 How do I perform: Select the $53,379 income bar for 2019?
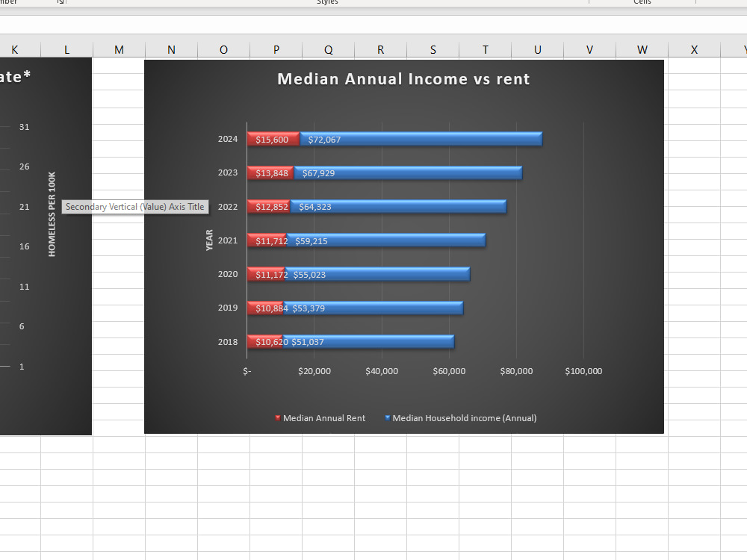coord(373,308)
